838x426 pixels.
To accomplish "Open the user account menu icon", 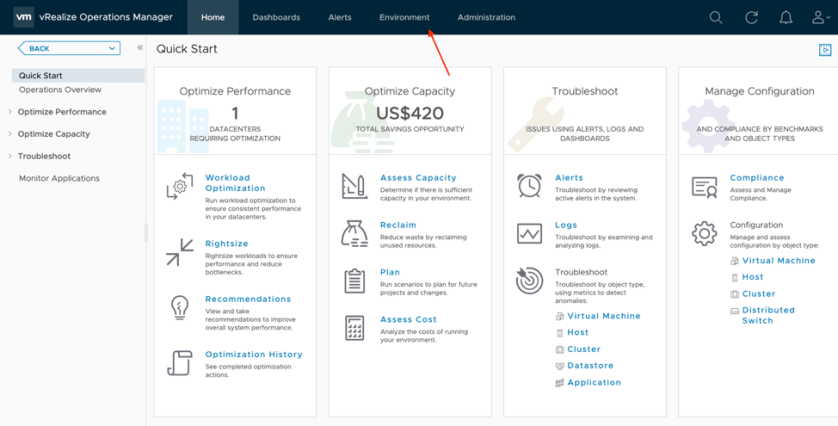I will click(821, 17).
